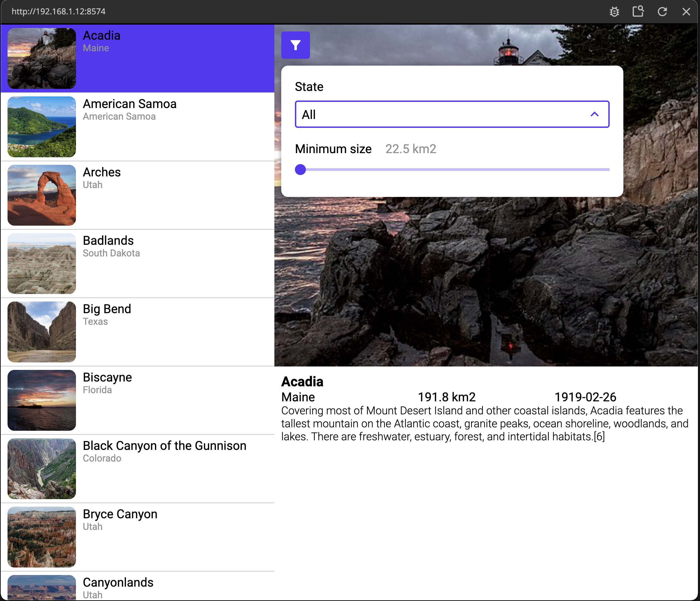Screen dimensions: 700x601
Task: Click the Big Bend canyon thumbnail
Action: [42, 332]
